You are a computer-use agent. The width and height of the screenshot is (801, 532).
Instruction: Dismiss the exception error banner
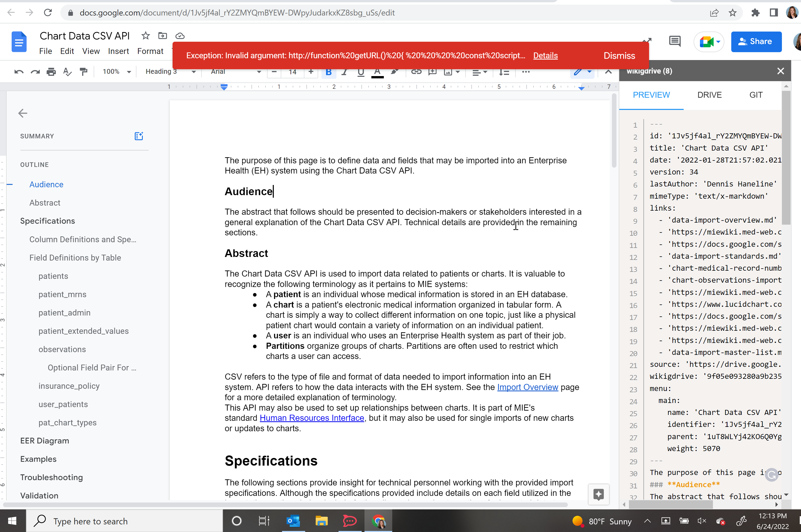click(x=619, y=55)
